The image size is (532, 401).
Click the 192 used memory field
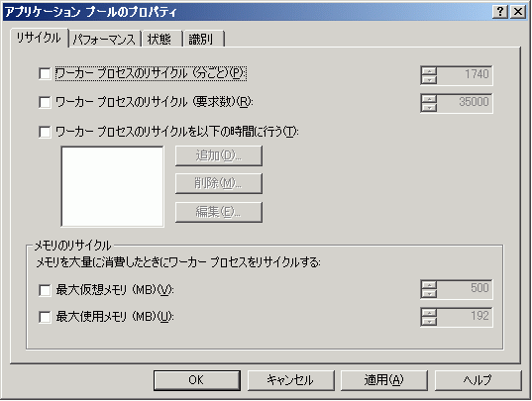(x=465, y=317)
